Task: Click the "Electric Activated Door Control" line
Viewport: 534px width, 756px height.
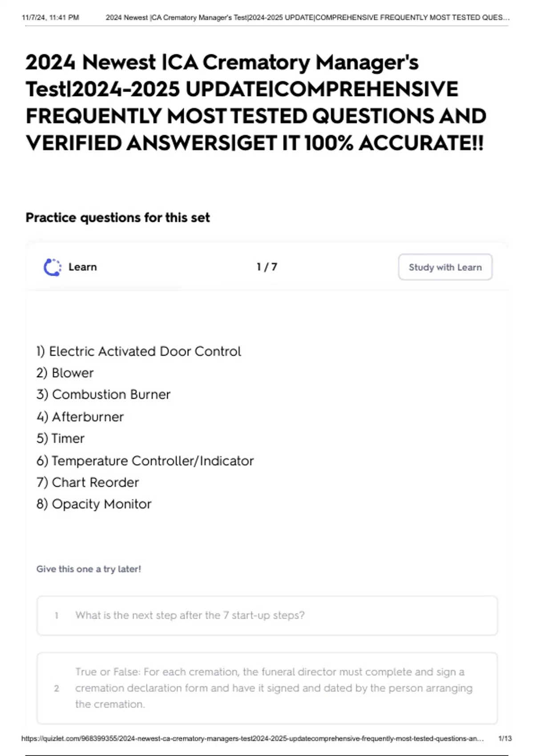Action: tap(139, 352)
